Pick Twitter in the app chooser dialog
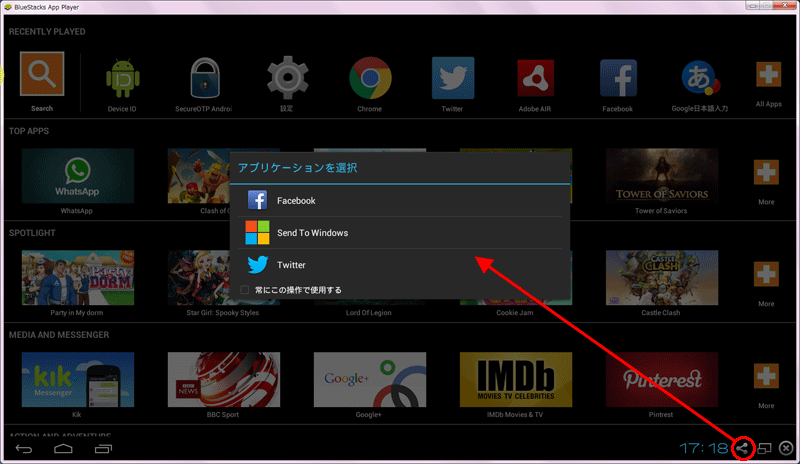Image resolution: width=800 pixels, height=464 pixels. [400, 264]
